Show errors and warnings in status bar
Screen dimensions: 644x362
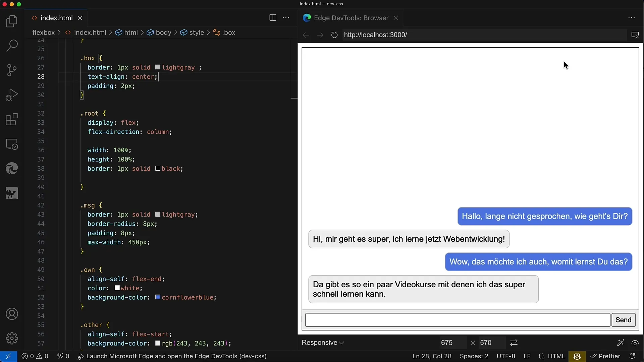(x=35, y=356)
